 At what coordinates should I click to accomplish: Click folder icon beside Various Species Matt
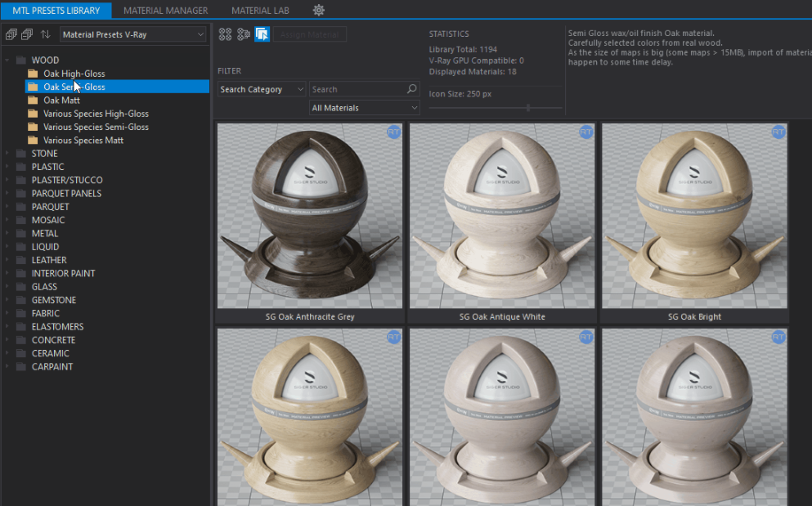coord(33,140)
